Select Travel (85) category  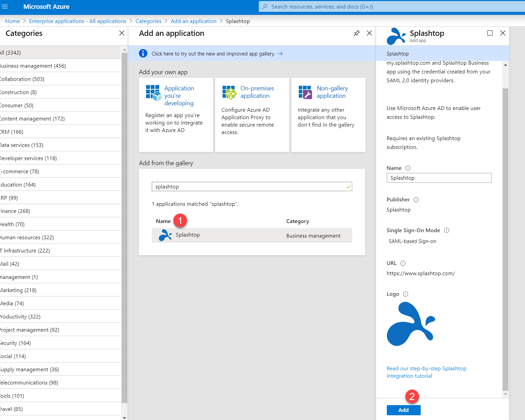60,409
